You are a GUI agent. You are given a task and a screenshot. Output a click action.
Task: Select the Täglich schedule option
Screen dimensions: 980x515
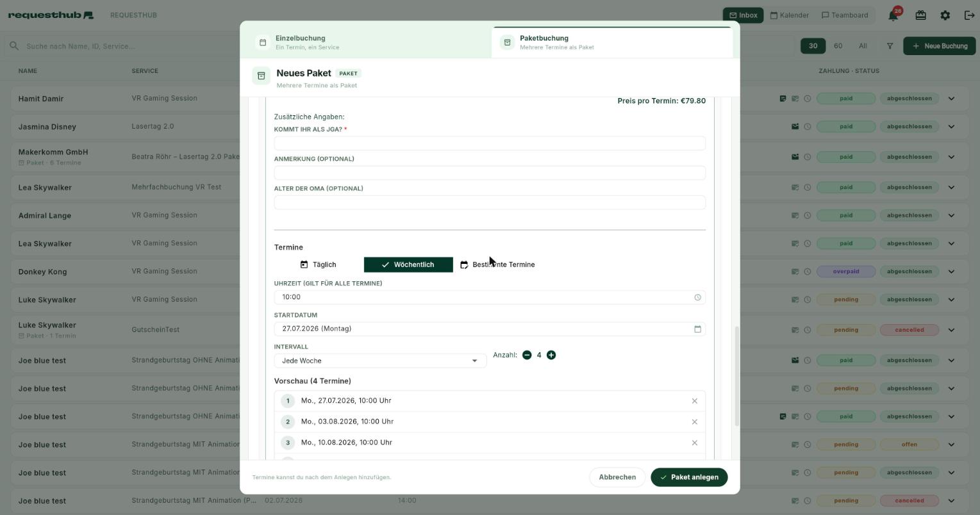click(x=319, y=265)
